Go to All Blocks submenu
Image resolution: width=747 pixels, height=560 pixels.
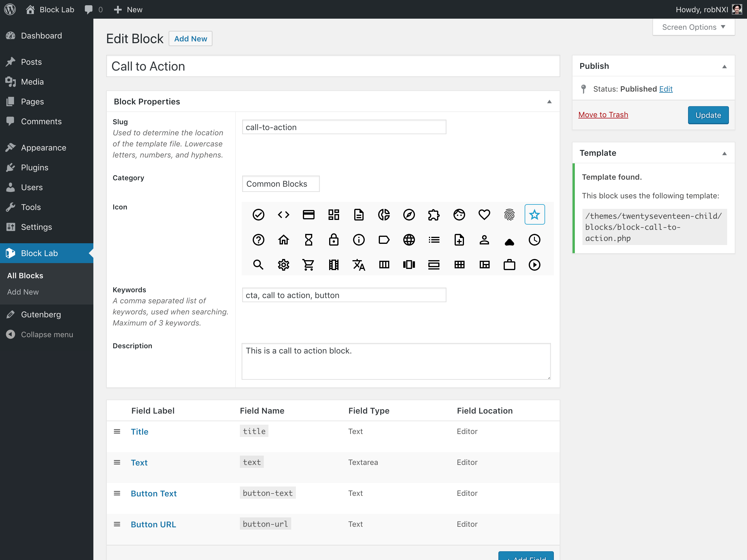(25, 275)
